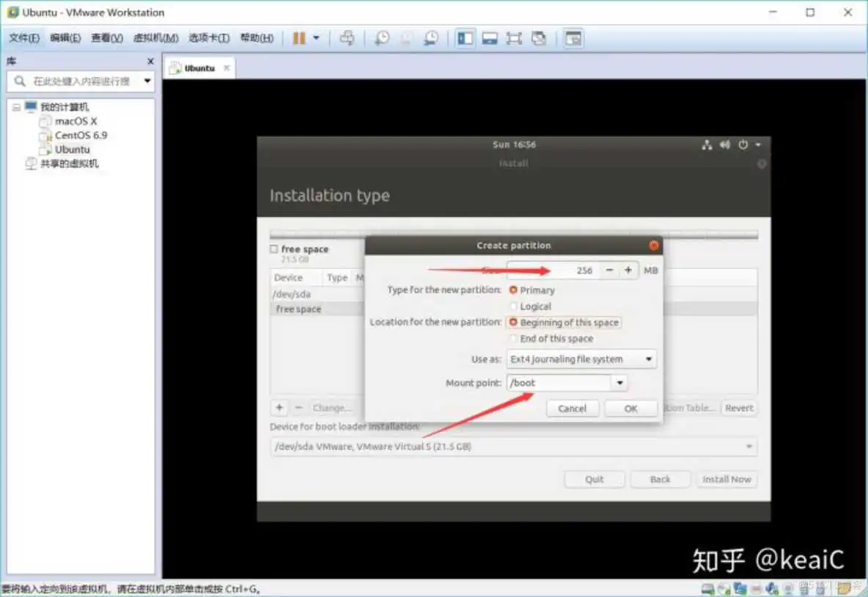This screenshot has width=868, height=597.
Task: Click the network icon in the Ubuntu top bar
Action: [x=707, y=144]
